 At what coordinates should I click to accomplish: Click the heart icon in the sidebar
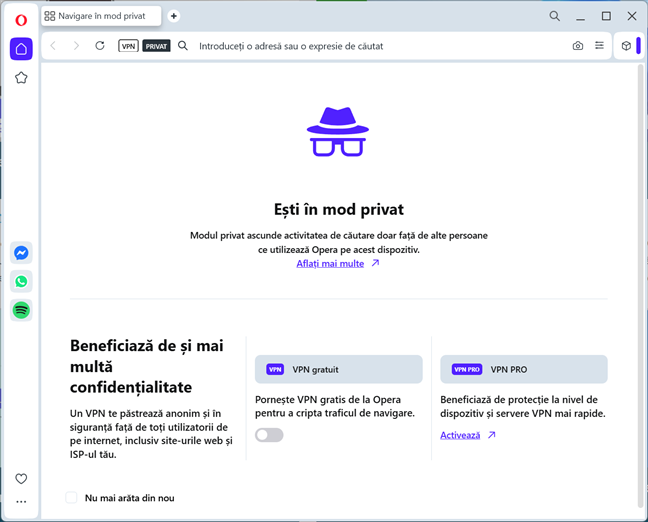(21, 479)
